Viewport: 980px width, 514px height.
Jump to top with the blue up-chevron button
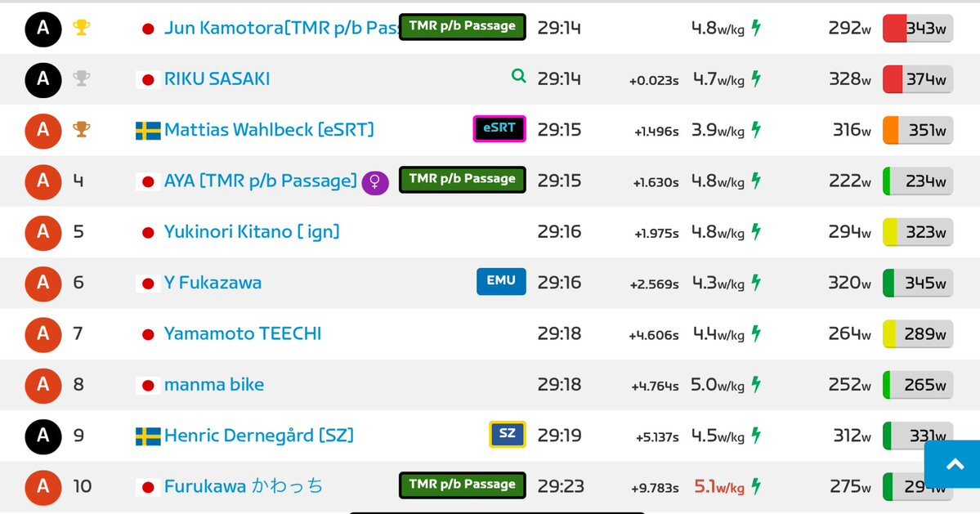click(x=952, y=464)
